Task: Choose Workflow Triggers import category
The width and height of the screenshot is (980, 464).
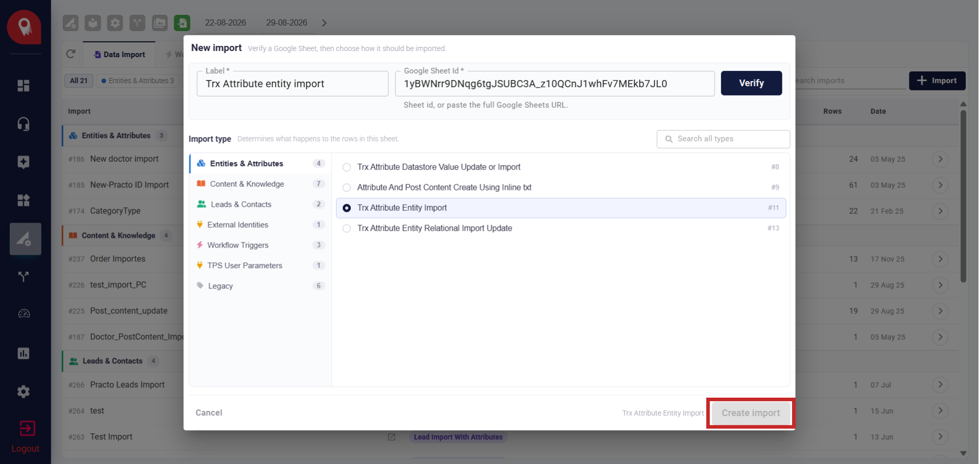Action: [x=260, y=245]
